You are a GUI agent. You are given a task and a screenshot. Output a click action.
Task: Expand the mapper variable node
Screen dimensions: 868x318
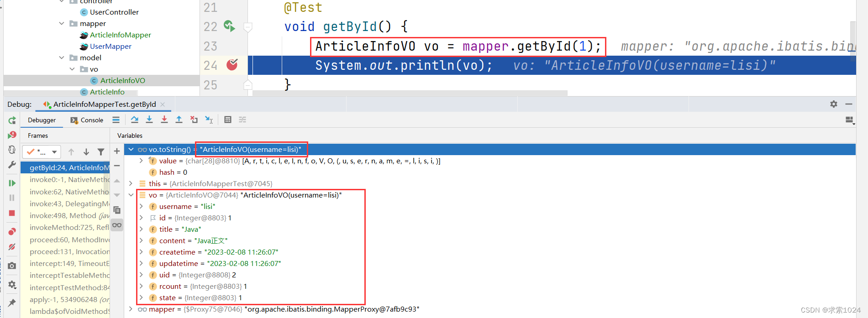(131, 309)
